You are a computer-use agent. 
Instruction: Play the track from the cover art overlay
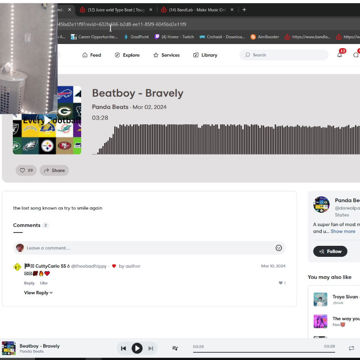(x=47, y=120)
